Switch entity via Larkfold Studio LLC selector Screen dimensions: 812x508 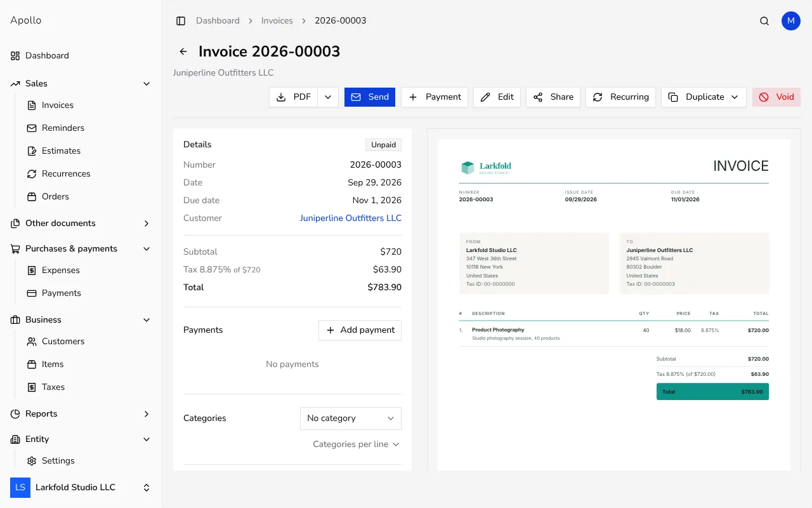click(x=81, y=488)
